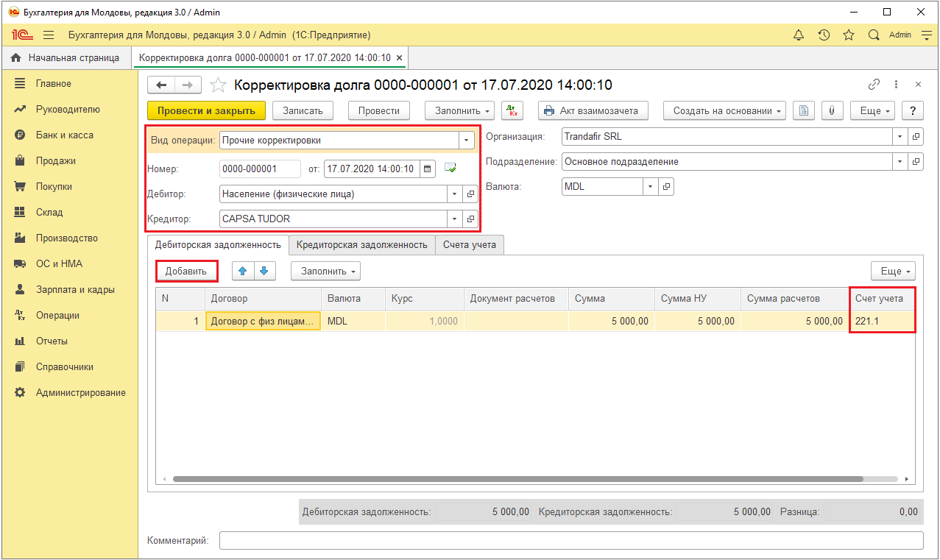
Task: Click Провести и закрыть button
Action: (x=206, y=110)
